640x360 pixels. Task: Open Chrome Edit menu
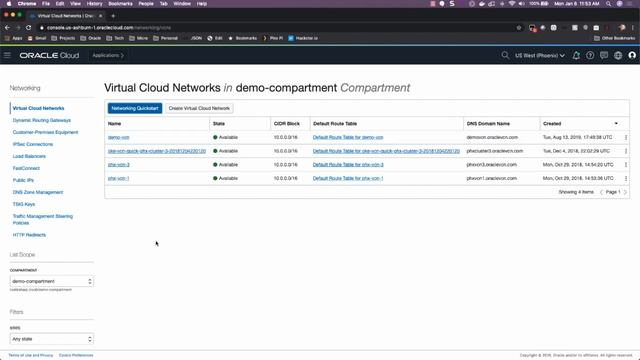point(60,4)
